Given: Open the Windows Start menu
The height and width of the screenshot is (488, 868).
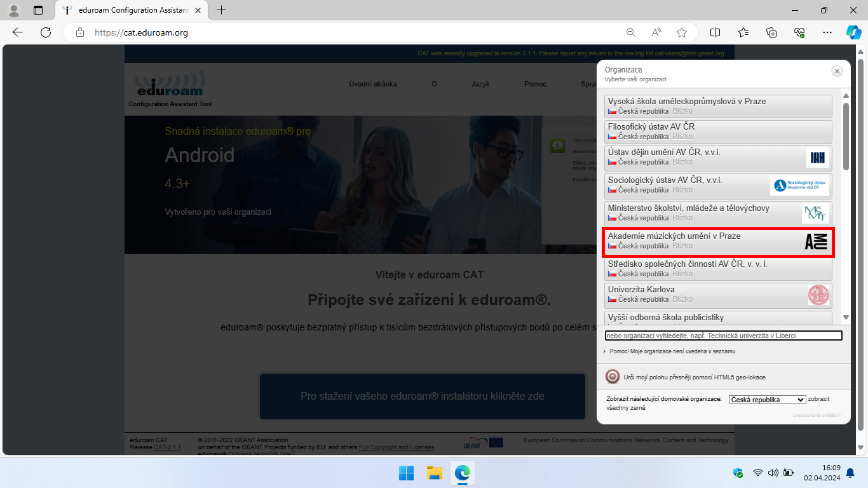Looking at the screenshot, I should click(x=406, y=473).
